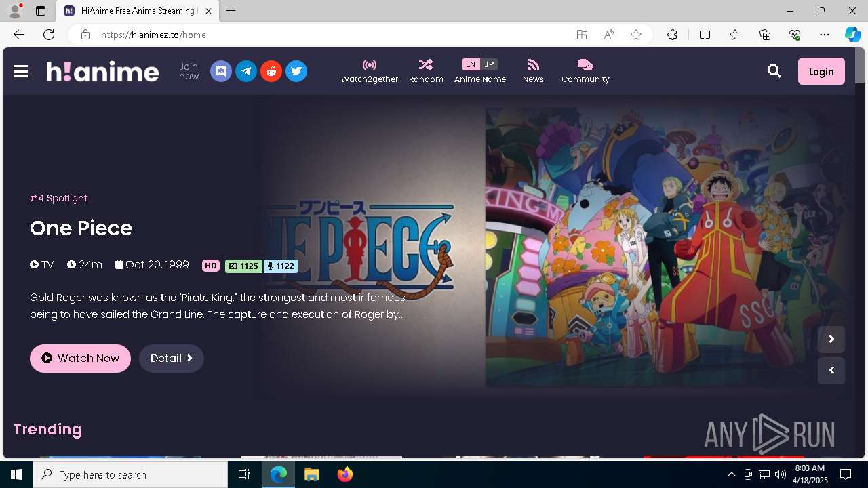Screen dimensions: 868x488
Task: Open the Favorites list
Action: coord(735,35)
